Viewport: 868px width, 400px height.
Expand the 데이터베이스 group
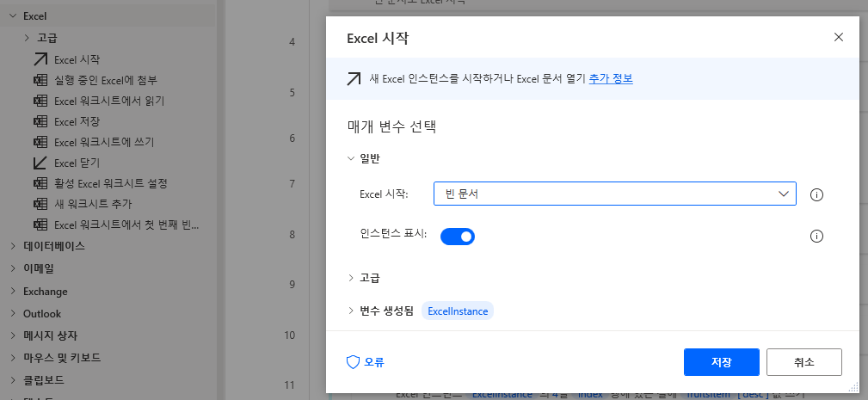pyautogui.click(x=13, y=246)
